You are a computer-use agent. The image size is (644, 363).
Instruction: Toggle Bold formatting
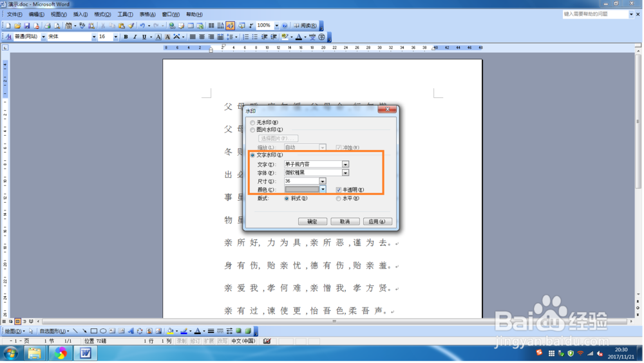pyautogui.click(x=126, y=37)
